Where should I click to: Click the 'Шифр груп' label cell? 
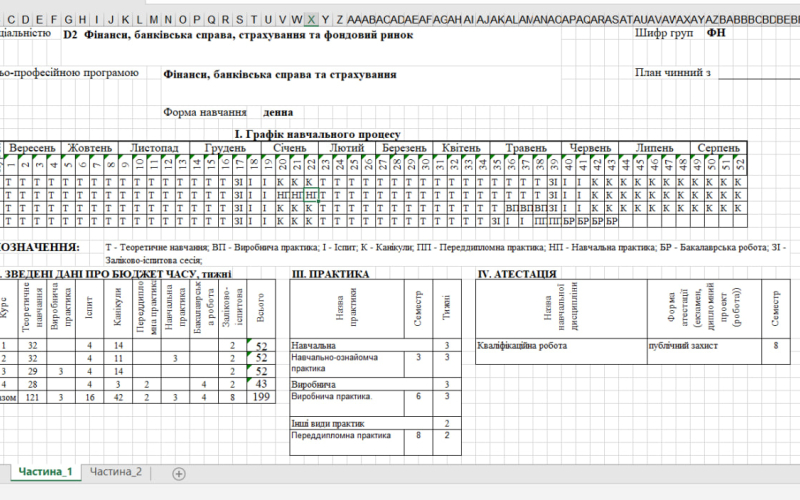click(x=664, y=33)
